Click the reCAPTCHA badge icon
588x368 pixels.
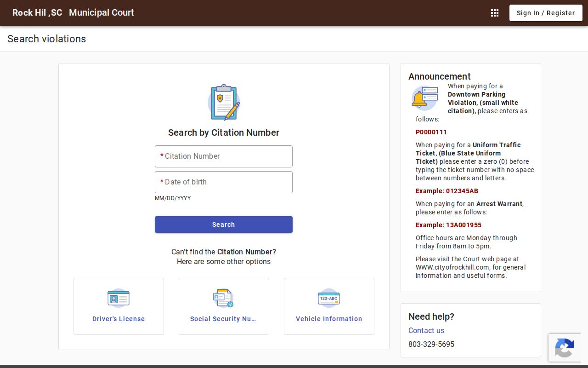565,348
